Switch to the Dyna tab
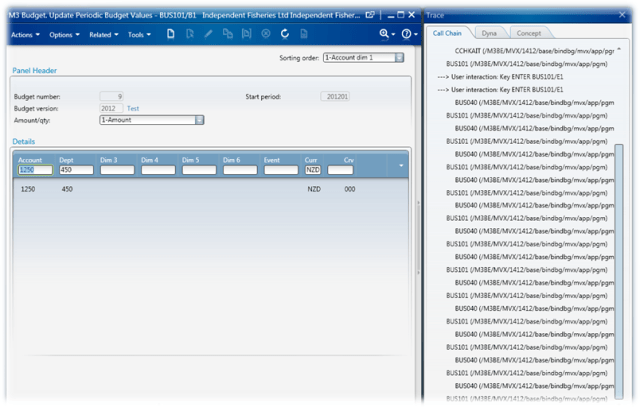The image size is (640, 407). [x=489, y=33]
